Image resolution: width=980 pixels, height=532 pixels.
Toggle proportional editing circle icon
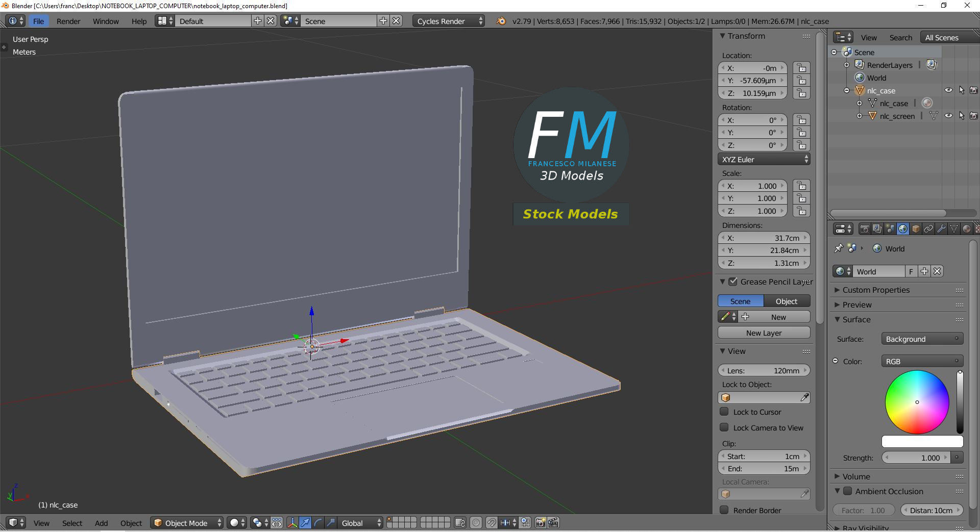point(476,523)
